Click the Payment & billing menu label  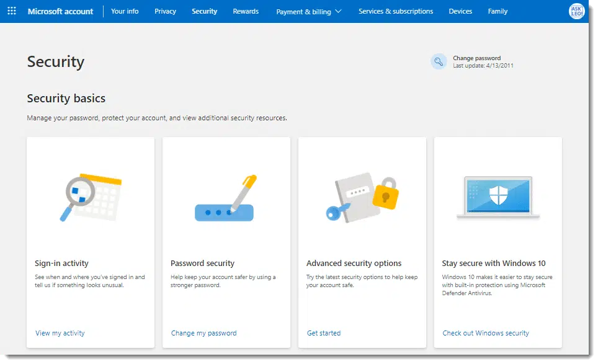tap(303, 12)
